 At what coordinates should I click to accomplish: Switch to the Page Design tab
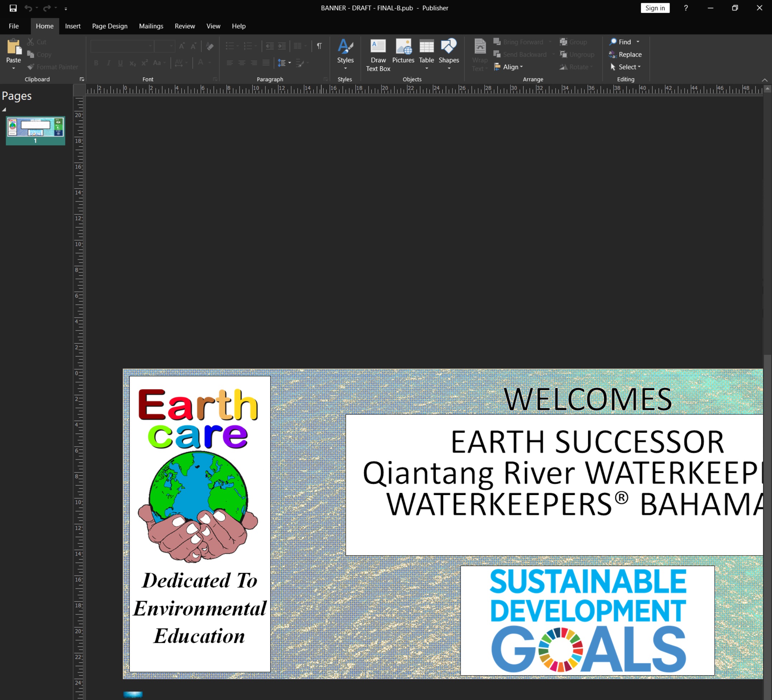click(110, 26)
